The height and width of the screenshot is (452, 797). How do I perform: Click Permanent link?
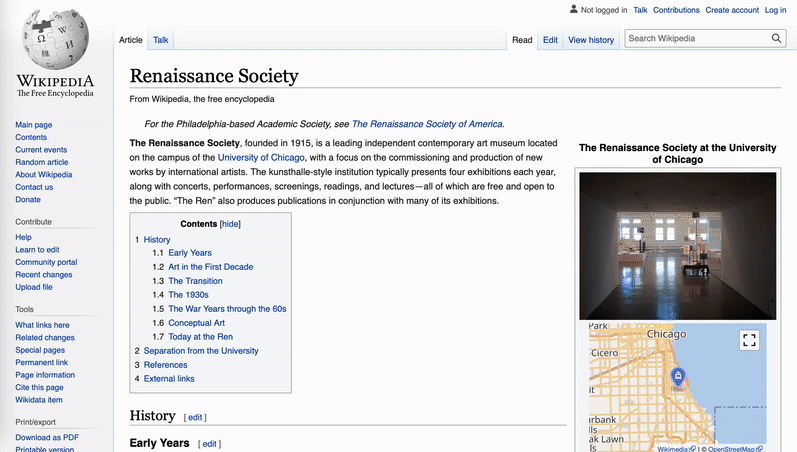tap(42, 363)
